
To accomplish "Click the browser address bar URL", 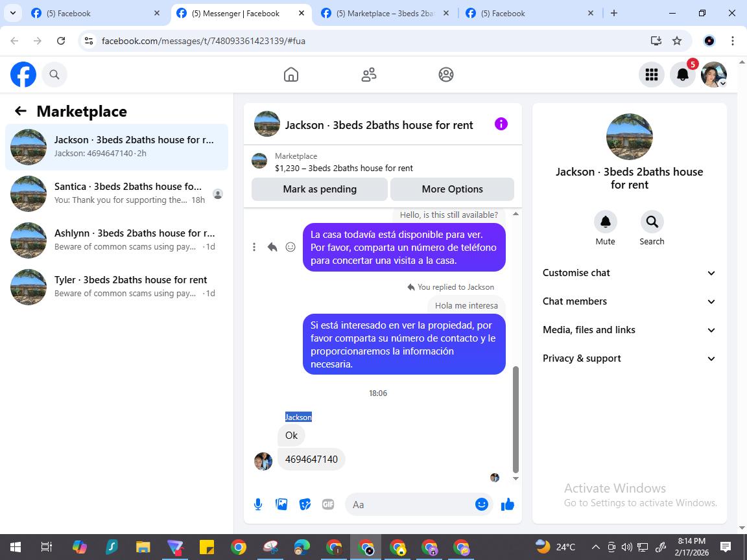I will tap(204, 41).
